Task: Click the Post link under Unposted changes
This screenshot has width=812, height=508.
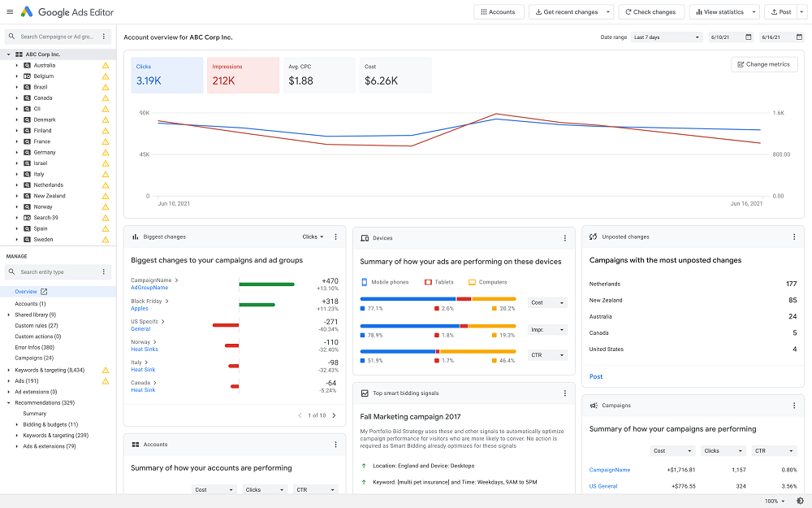Action: point(596,376)
